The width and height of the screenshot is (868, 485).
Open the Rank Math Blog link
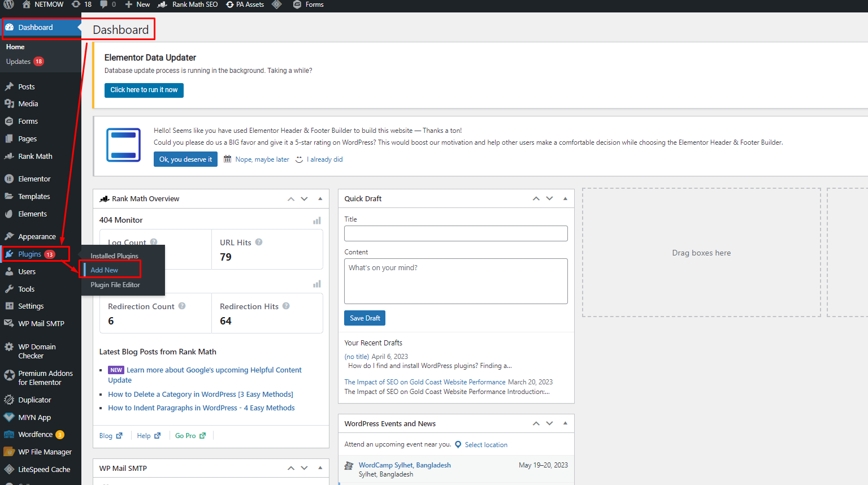click(x=111, y=436)
